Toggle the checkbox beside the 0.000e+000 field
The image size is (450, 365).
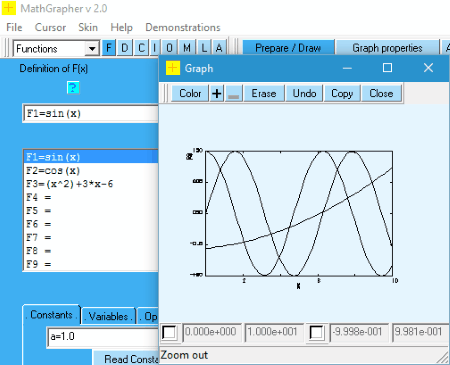[169, 332]
